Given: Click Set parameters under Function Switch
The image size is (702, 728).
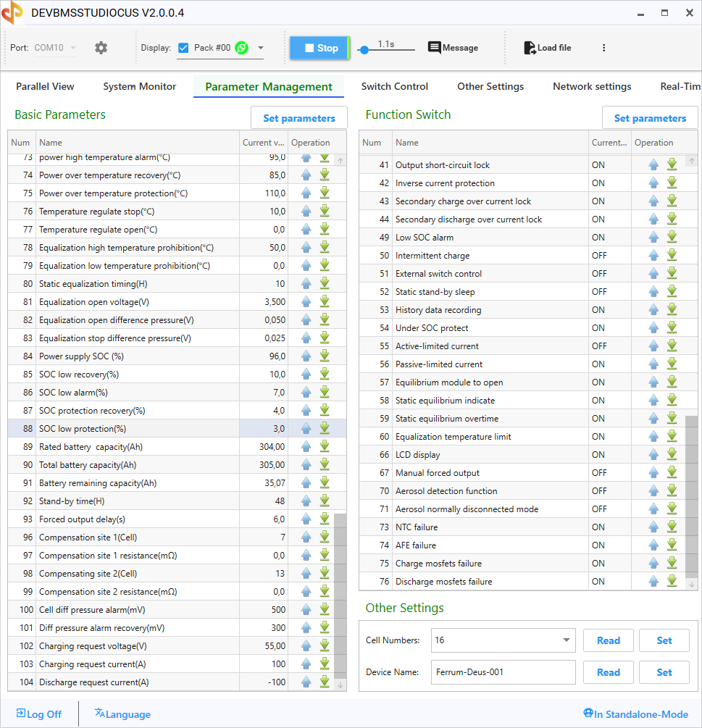Looking at the screenshot, I should pyautogui.click(x=649, y=118).
